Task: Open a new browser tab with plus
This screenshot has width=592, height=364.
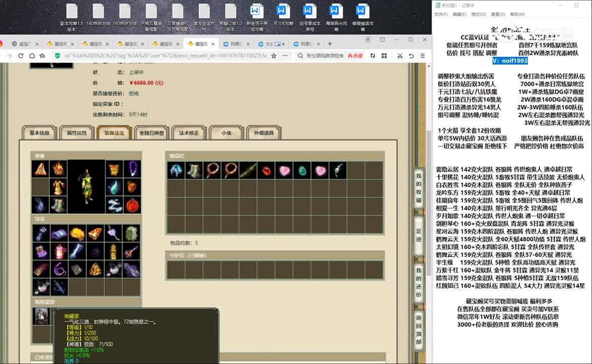Action: pyautogui.click(x=329, y=44)
